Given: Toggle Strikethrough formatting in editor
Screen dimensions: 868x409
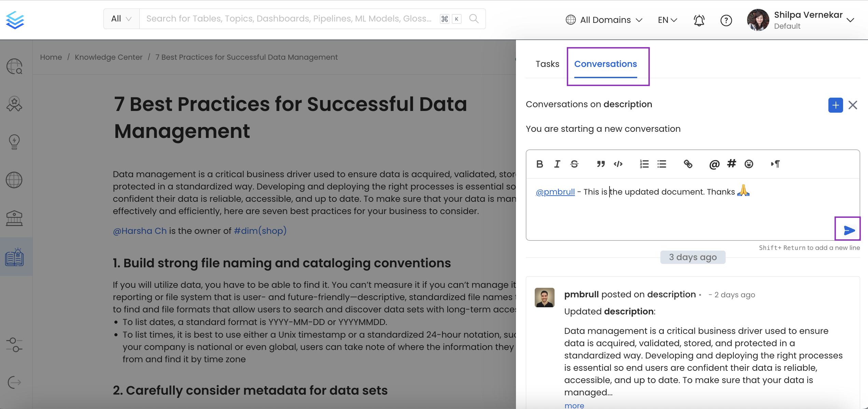Looking at the screenshot, I should [x=574, y=164].
